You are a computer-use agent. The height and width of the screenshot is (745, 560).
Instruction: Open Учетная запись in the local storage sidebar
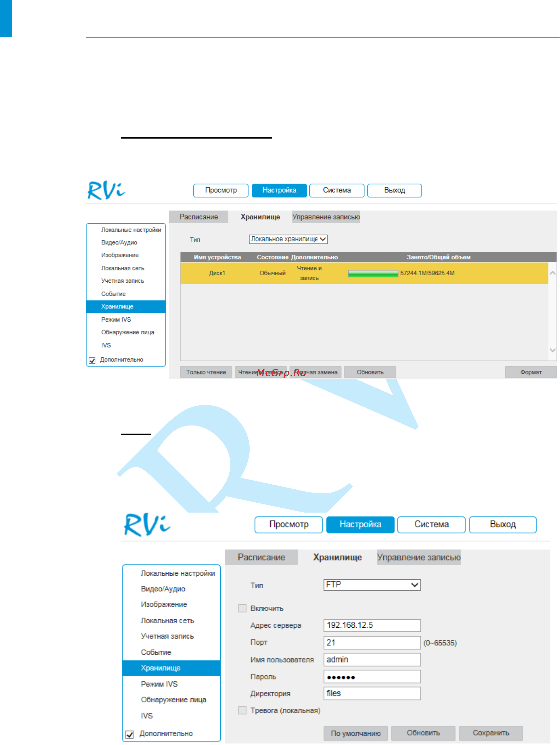(123, 281)
